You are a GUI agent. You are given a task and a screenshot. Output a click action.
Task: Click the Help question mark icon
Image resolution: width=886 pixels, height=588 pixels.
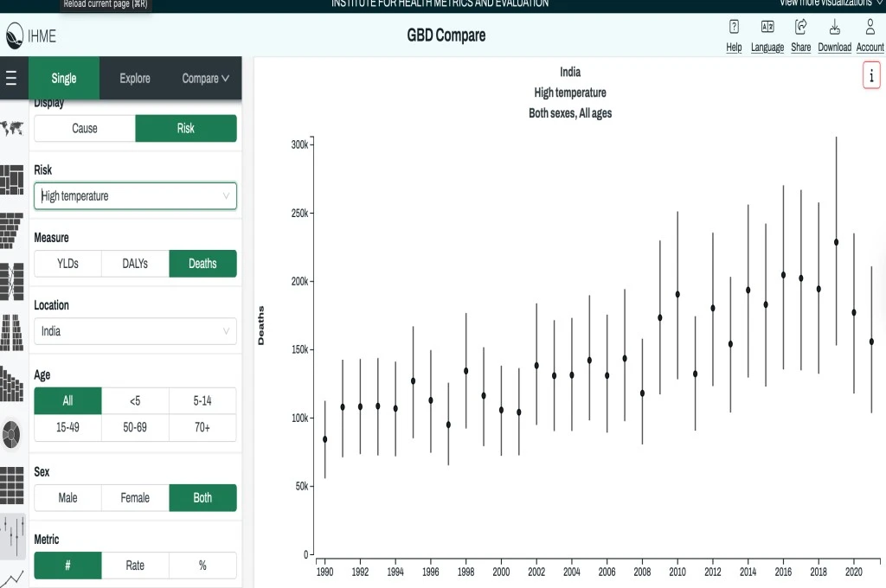734,27
